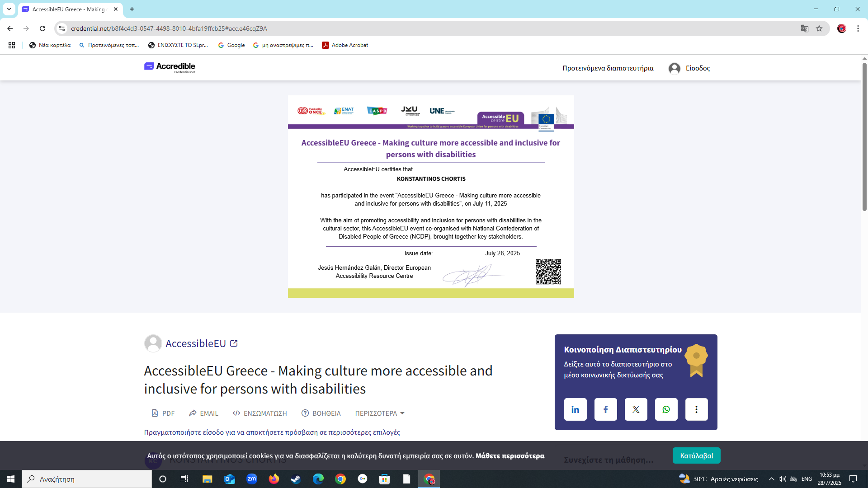Open a new browser tab

point(132,9)
